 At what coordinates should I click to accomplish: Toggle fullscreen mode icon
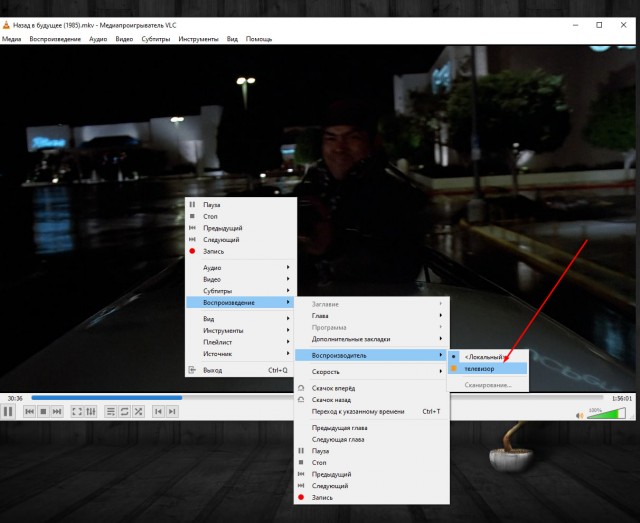coord(77,412)
